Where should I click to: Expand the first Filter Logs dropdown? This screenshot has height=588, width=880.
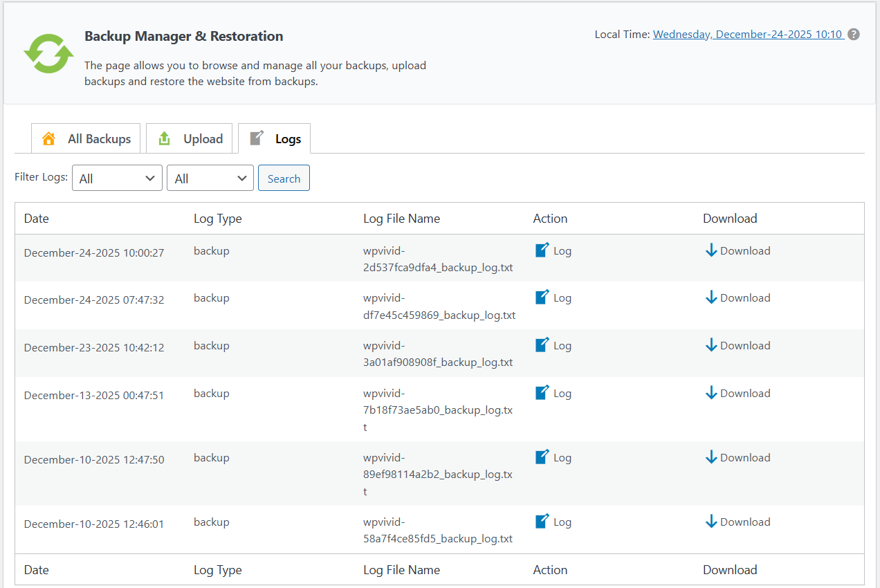[117, 178]
